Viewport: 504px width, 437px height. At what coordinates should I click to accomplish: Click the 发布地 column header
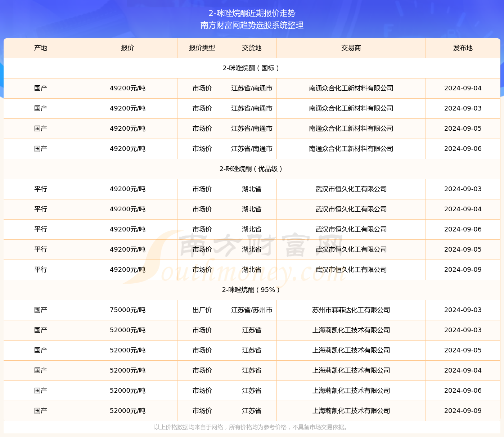pos(463,48)
